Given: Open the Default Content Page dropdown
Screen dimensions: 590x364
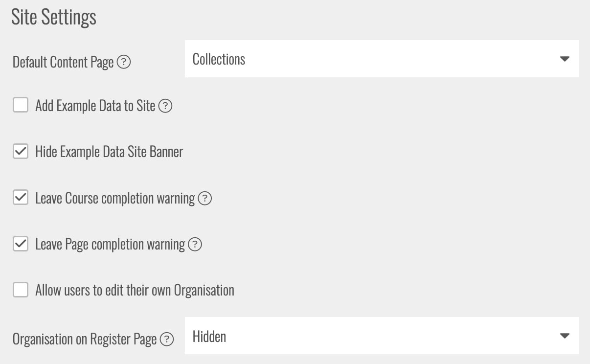Looking at the screenshot, I should (382, 59).
